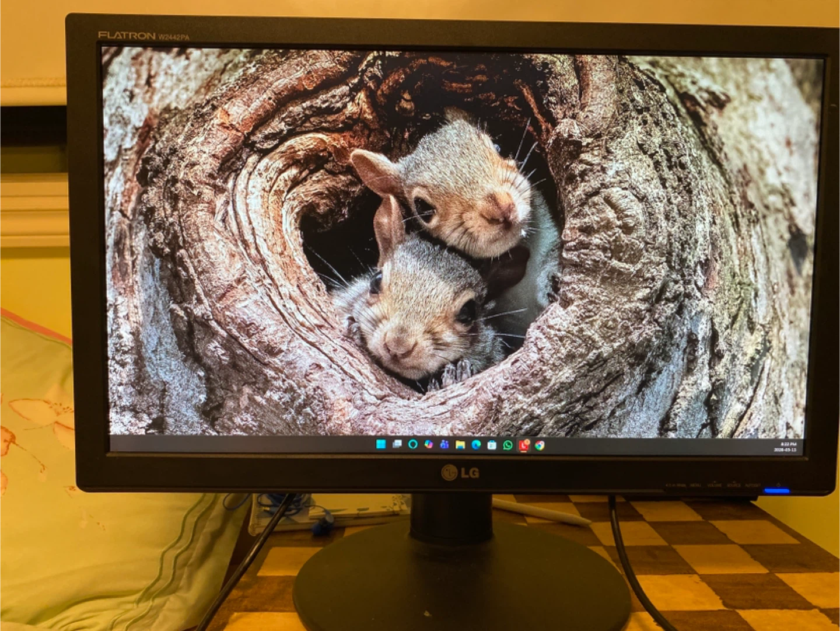This screenshot has height=631, width=840.
Task: Launch Microsoft Edge browser
Action: pyautogui.click(x=476, y=445)
